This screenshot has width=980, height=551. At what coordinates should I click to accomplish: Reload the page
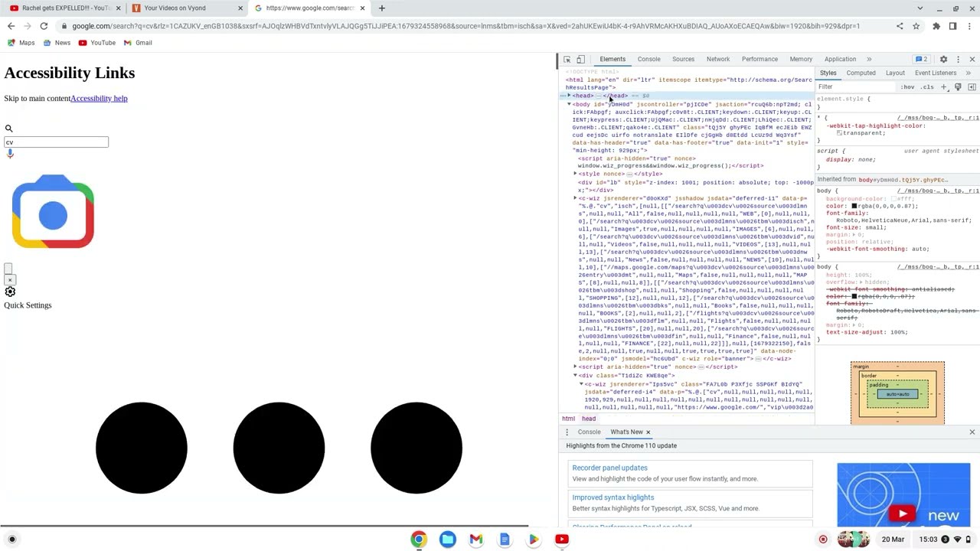(44, 26)
